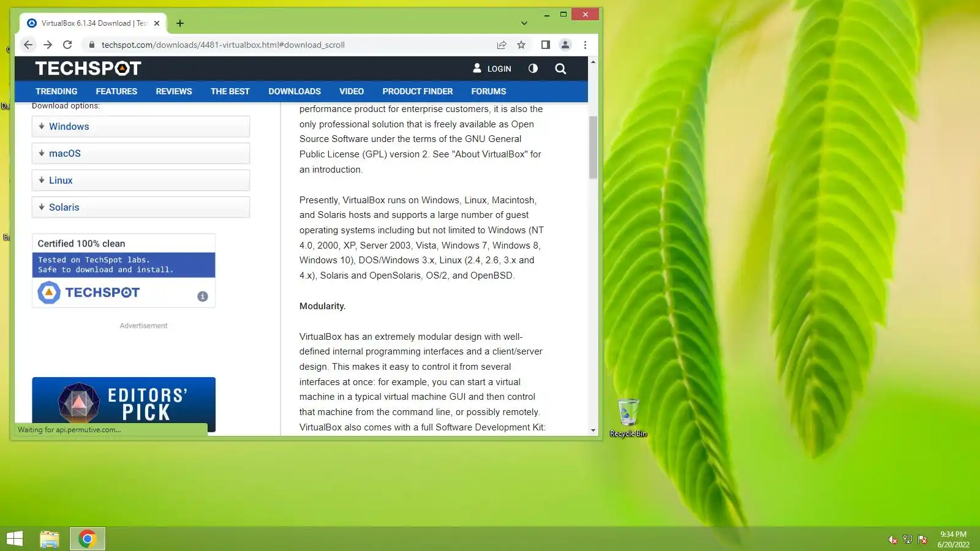Screen dimensions: 980x551
Task: Choose the macOS download option
Action: 141,154
